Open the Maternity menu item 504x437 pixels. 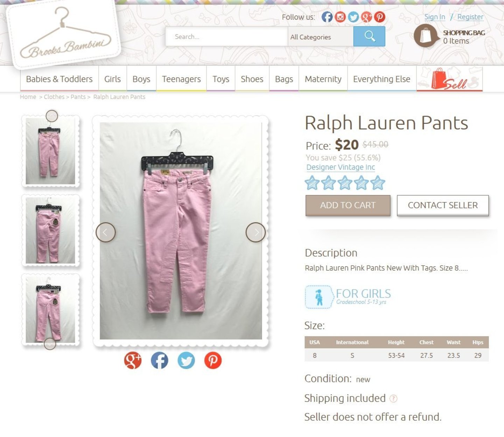pyautogui.click(x=323, y=79)
